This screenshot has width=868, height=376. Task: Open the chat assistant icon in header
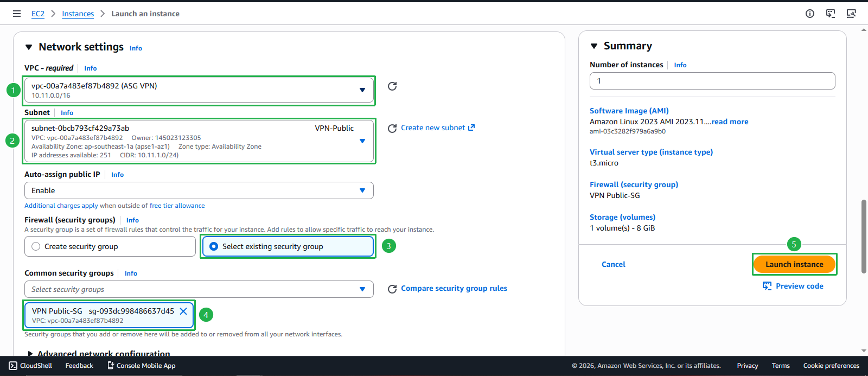click(x=831, y=14)
